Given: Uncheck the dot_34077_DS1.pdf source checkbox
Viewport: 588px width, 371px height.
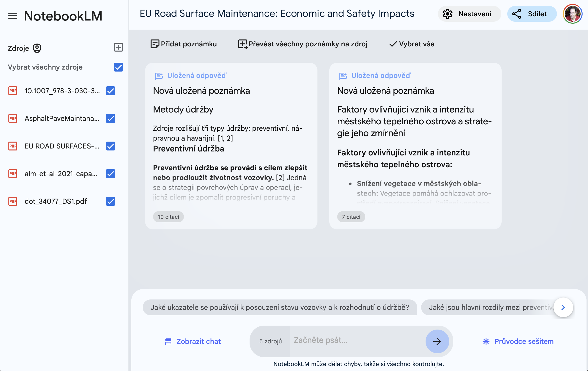Looking at the screenshot, I should click(x=111, y=201).
